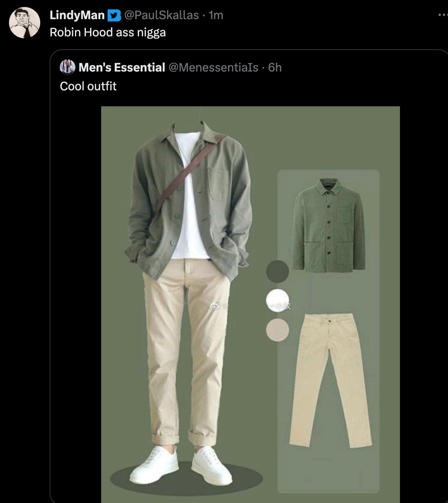This screenshot has height=503, width=448.
Task: Select the "Cool outfit" quoted tweet text
Action: 88,86
